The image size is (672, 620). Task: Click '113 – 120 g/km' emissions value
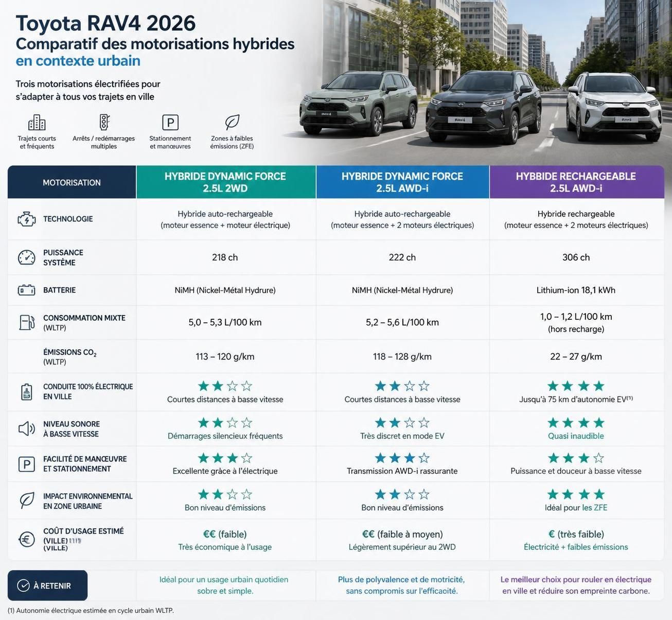click(225, 356)
